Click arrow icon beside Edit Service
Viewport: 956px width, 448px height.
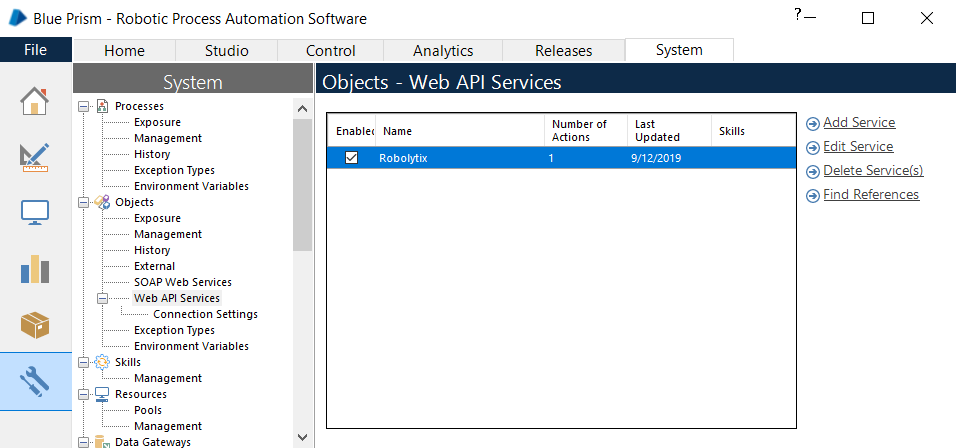click(813, 148)
